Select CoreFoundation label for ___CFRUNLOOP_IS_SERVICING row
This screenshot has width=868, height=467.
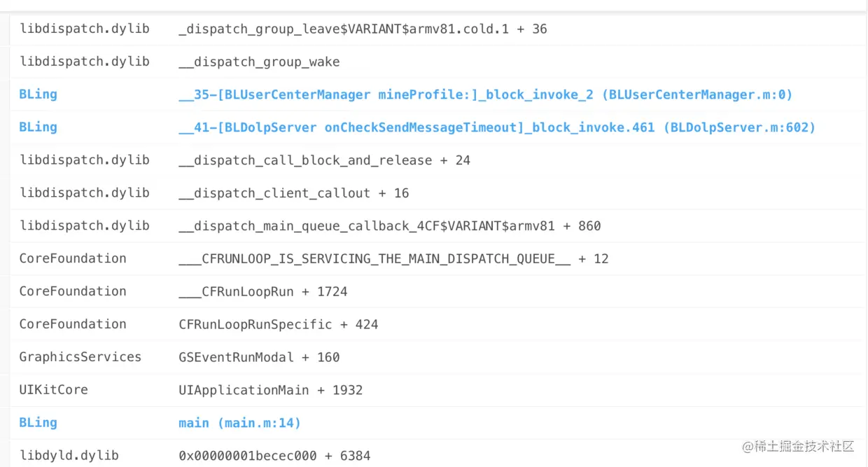click(73, 259)
